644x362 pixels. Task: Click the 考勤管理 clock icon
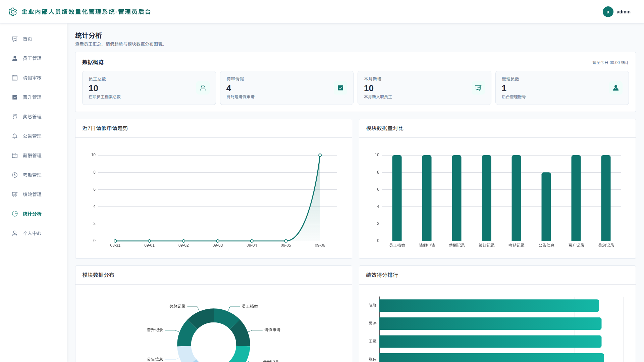(x=15, y=175)
